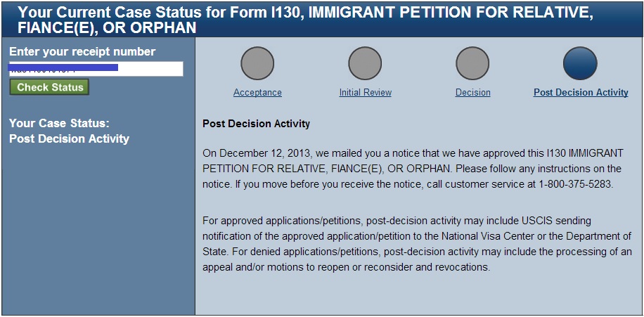Click the blue redaction bar over receipt number
This screenshot has width=644, height=317.
[x=64, y=67]
